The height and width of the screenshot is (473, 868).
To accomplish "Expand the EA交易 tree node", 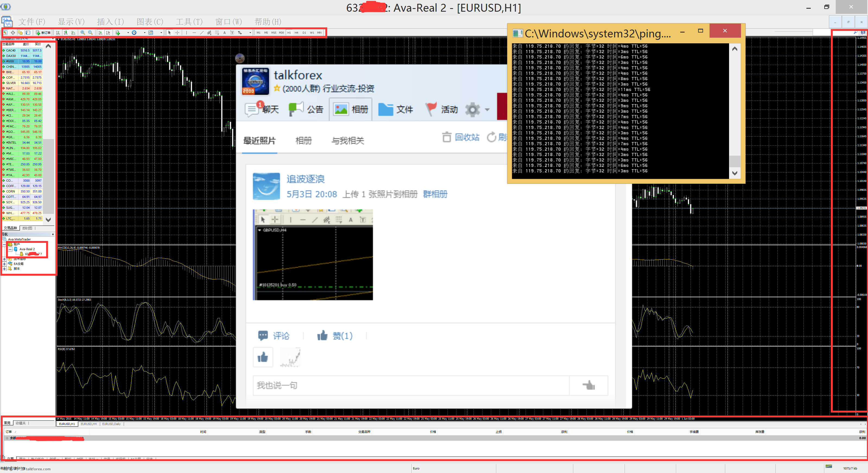I will pos(4,264).
